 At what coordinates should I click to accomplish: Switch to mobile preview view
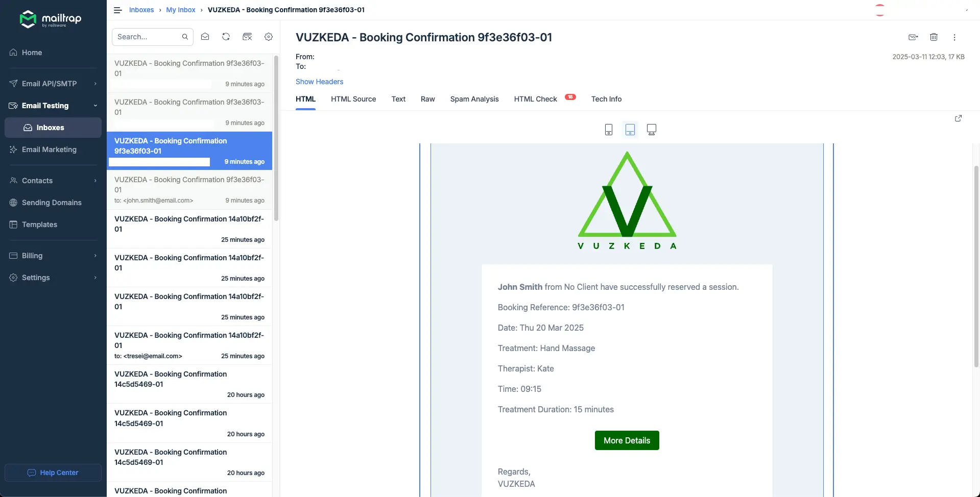pos(608,130)
